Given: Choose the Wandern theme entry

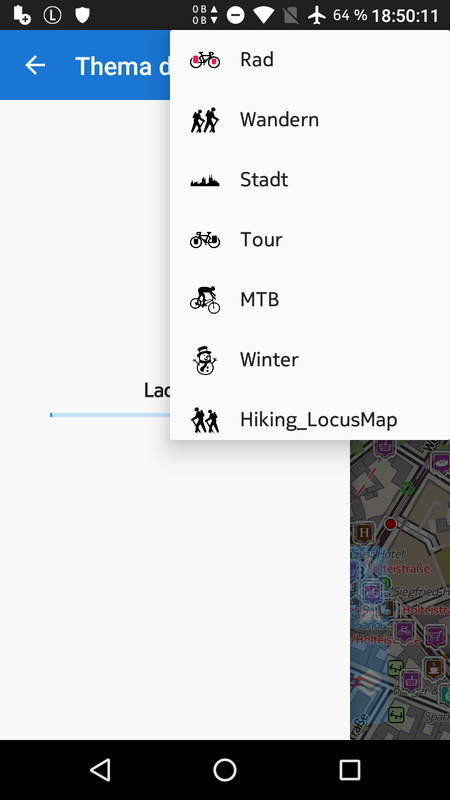Looking at the screenshot, I should 310,120.
